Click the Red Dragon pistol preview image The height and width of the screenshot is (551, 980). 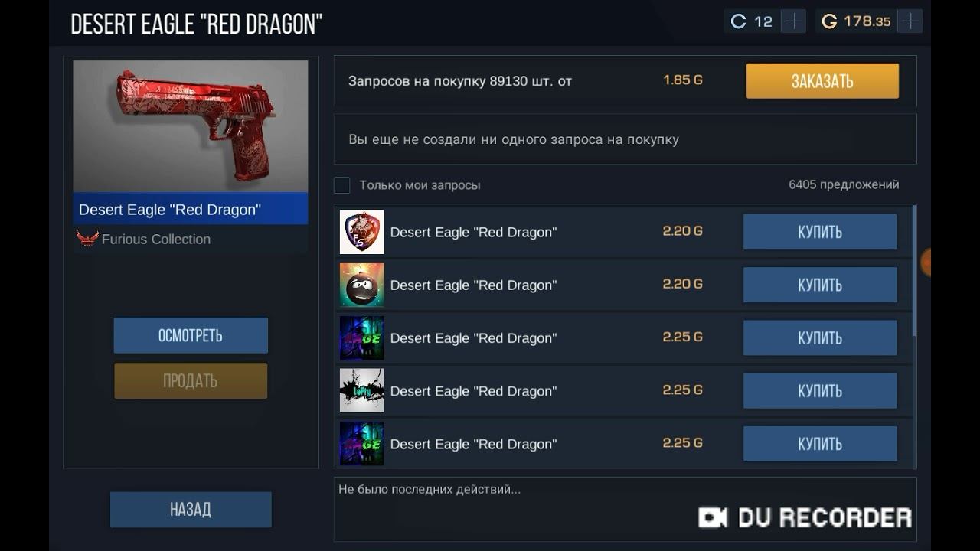pyautogui.click(x=191, y=126)
